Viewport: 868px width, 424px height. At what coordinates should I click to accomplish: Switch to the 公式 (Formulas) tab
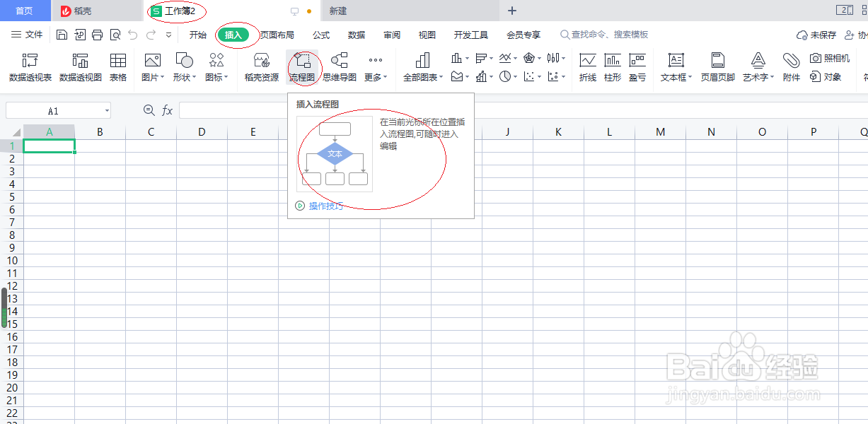point(321,35)
